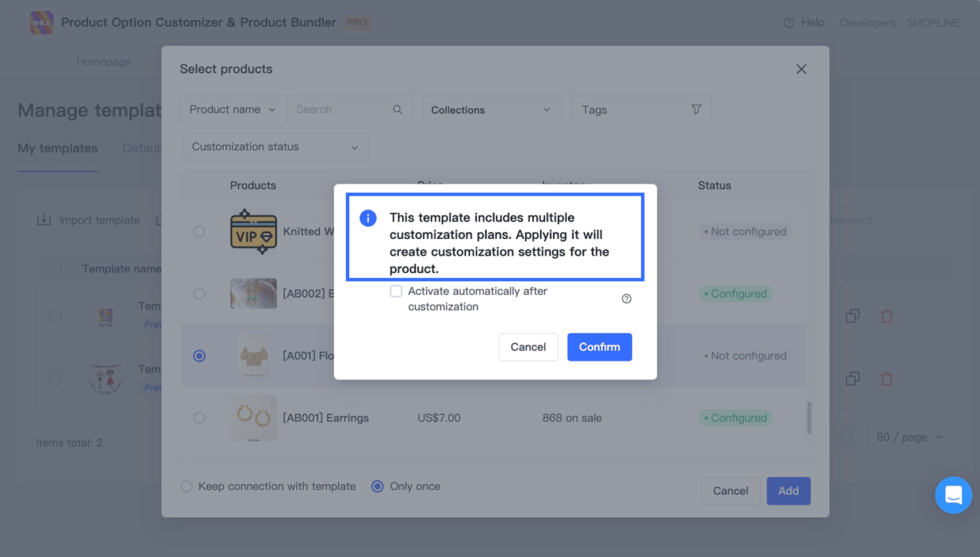The width and height of the screenshot is (980, 557).
Task: Click the app logo icon
Action: 42,22
